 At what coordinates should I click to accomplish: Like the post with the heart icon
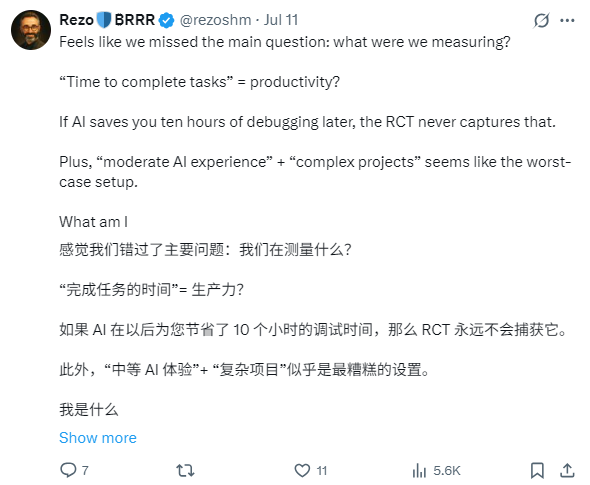pyautogui.click(x=302, y=470)
